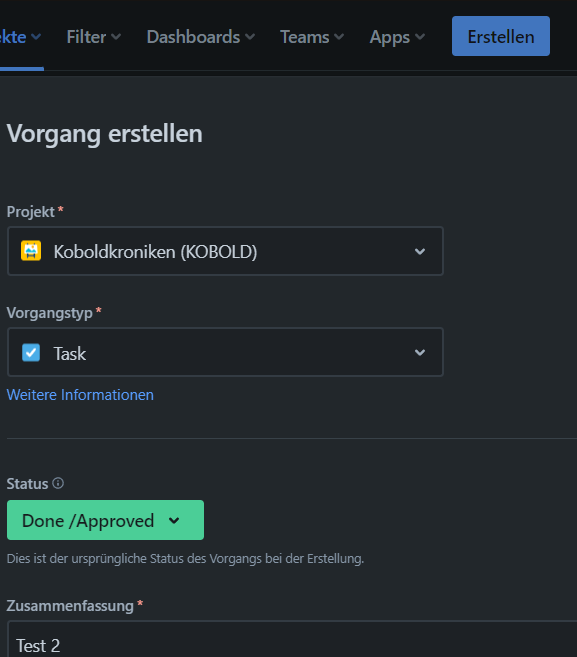This screenshot has width=577, height=657.
Task: Click the Projekt field label
Action: tap(31, 212)
